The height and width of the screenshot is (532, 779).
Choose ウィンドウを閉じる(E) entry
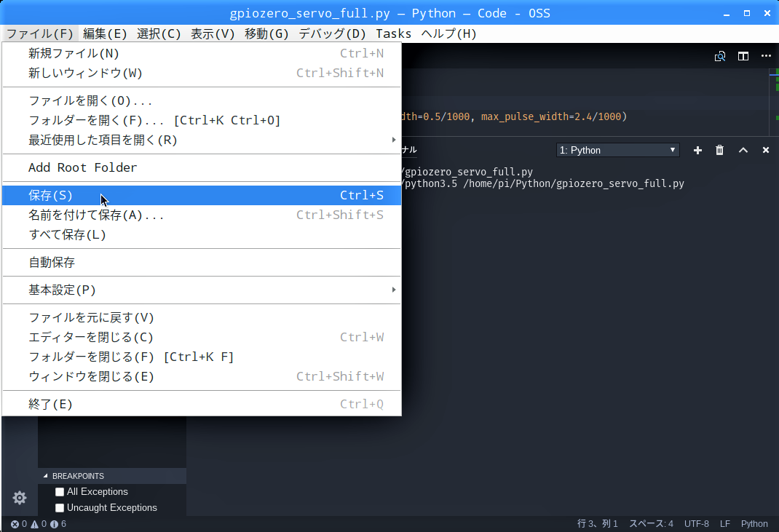coord(201,376)
